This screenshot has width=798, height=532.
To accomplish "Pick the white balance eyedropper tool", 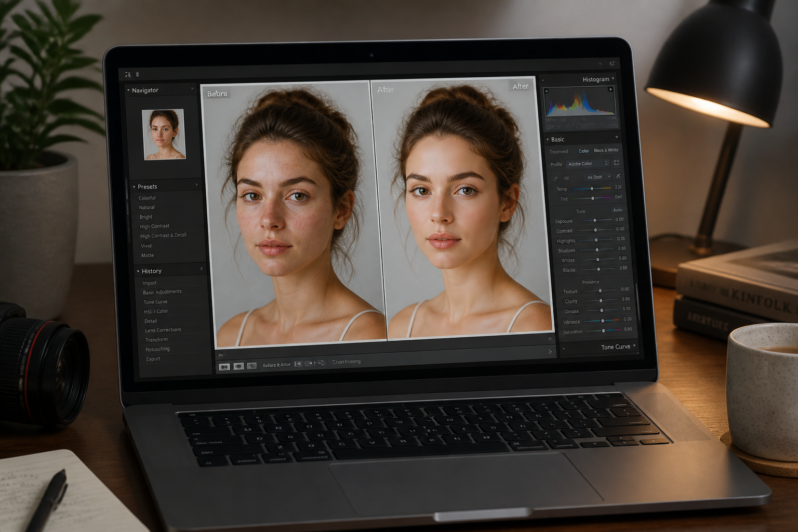I will click(x=555, y=178).
